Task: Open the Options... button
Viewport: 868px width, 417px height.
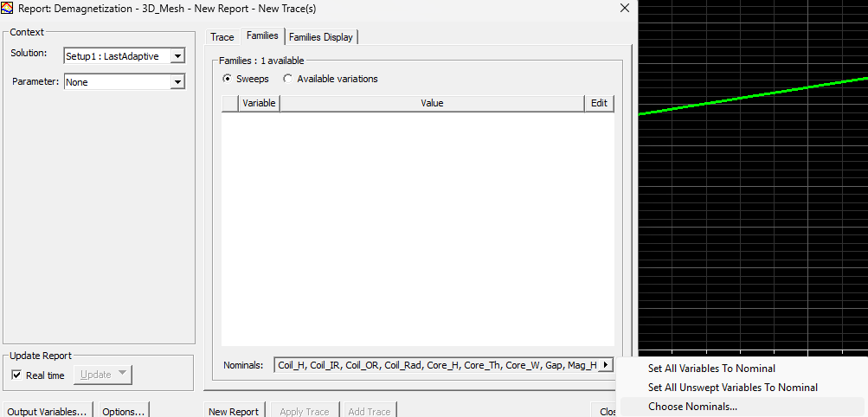Action: (124, 411)
